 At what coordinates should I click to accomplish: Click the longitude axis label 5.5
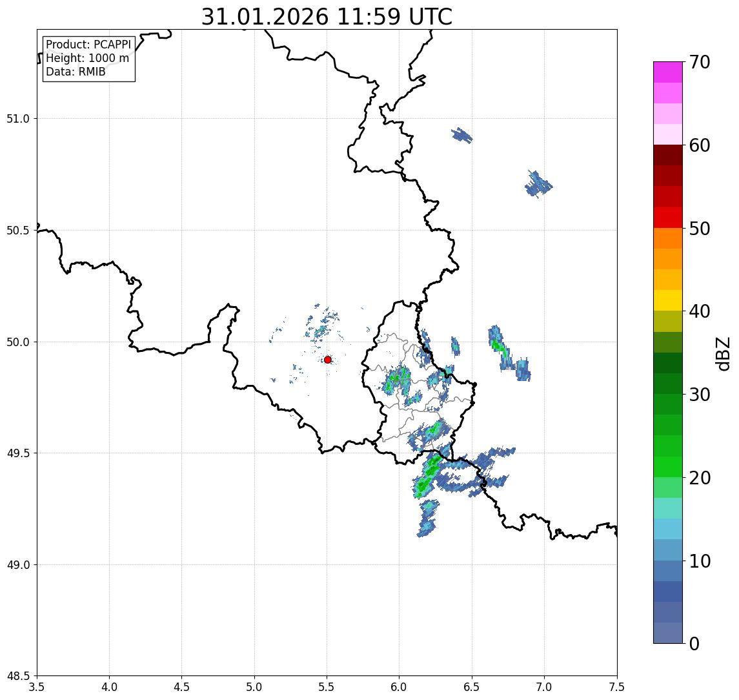[x=327, y=687]
